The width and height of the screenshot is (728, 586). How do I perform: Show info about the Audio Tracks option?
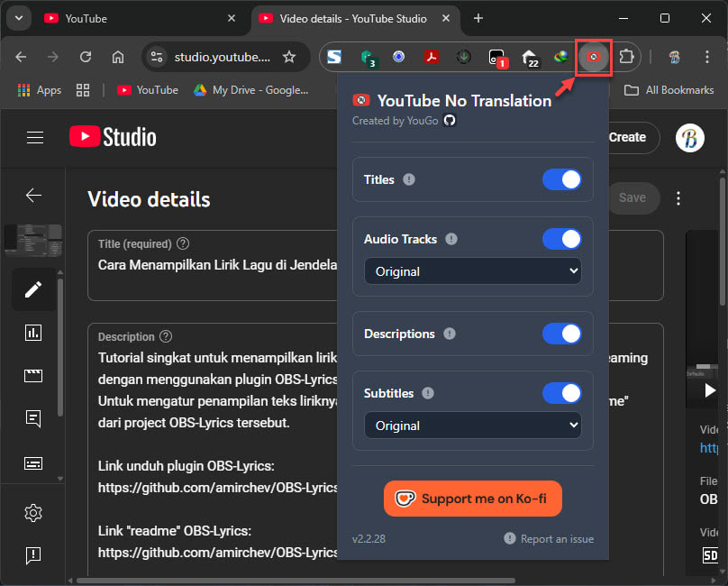[x=451, y=239]
